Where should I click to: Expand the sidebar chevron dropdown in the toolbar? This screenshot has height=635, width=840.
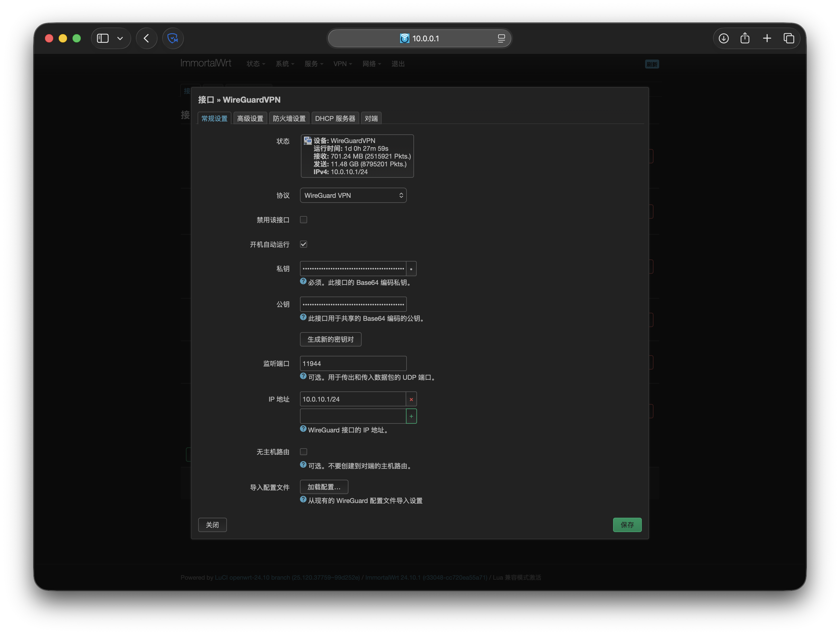click(120, 38)
